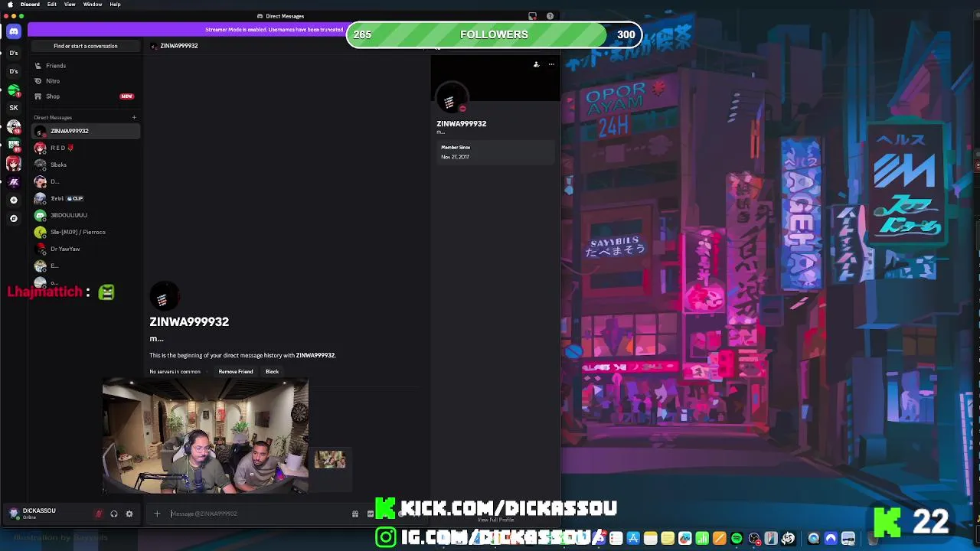Open NordVPN icon in the Dock

coord(831,539)
